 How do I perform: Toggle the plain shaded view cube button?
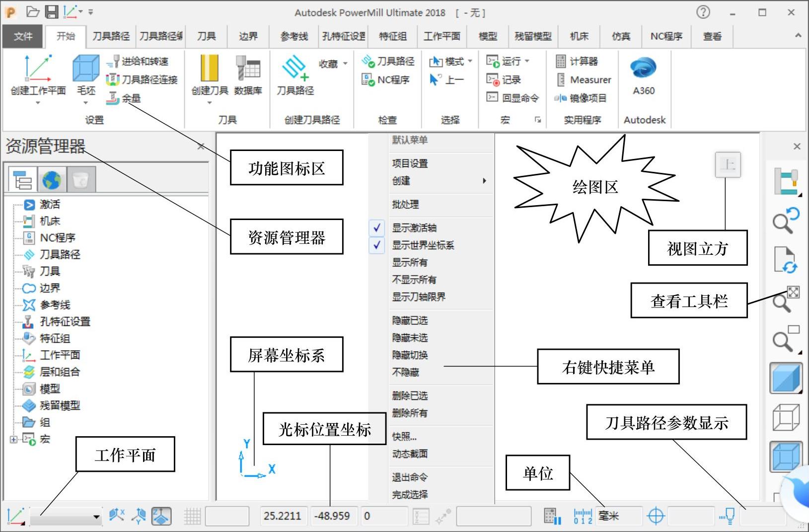click(786, 379)
